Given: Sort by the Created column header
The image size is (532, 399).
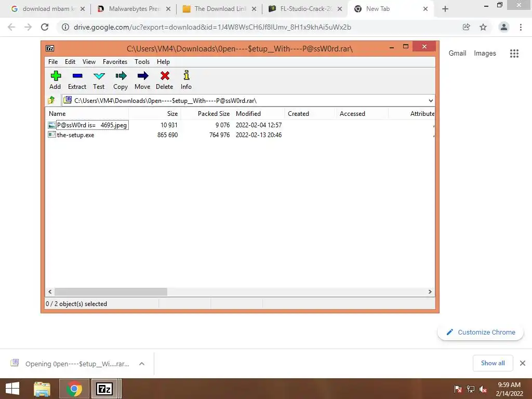Looking at the screenshot, I should 310,114.
